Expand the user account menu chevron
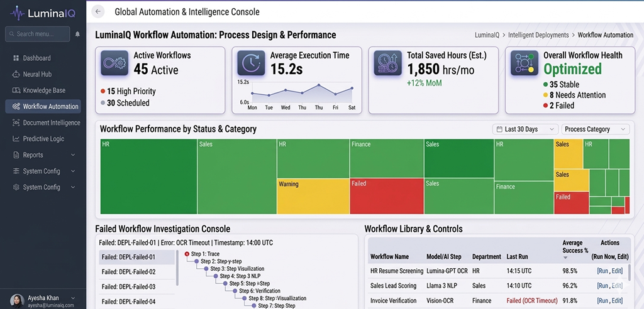644x309 pixels. tap(73, 298)
